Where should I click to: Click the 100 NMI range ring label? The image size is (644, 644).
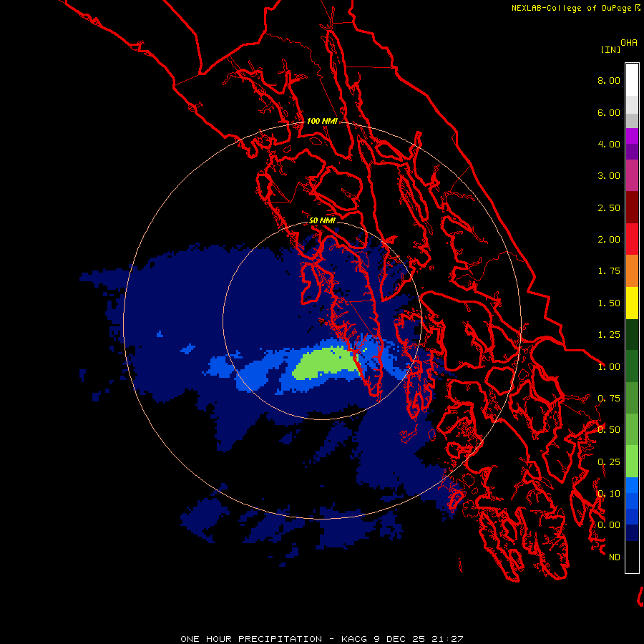322,121
